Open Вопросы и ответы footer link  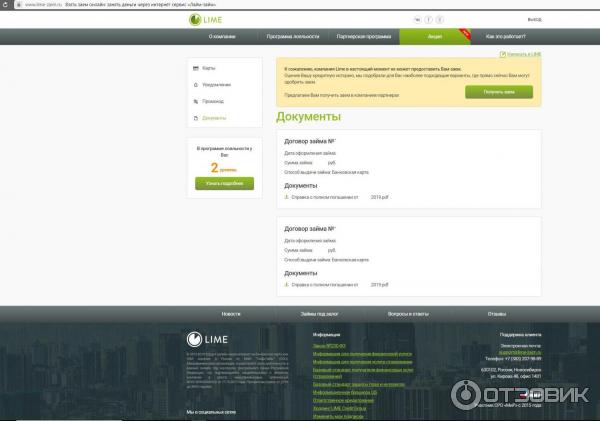[x=408, y=313]
